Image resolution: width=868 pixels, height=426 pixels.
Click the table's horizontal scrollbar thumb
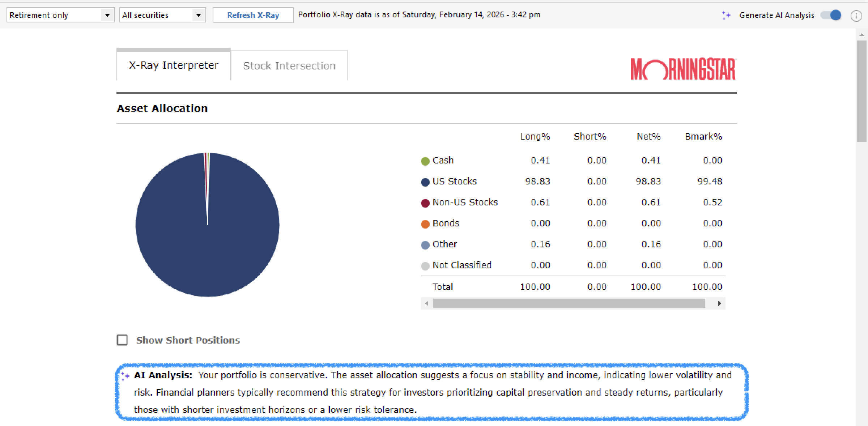[x=569, y=303]
